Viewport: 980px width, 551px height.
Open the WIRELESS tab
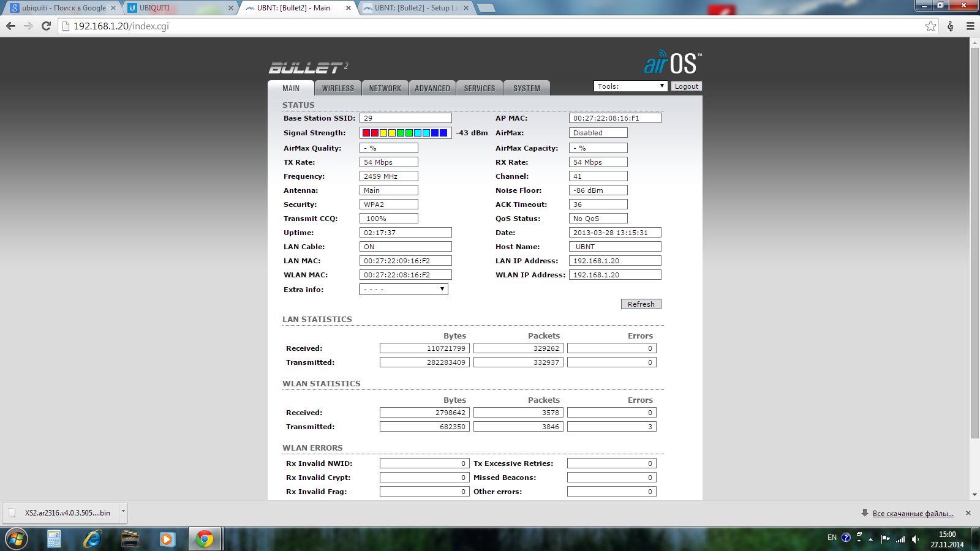click(338, 88)
